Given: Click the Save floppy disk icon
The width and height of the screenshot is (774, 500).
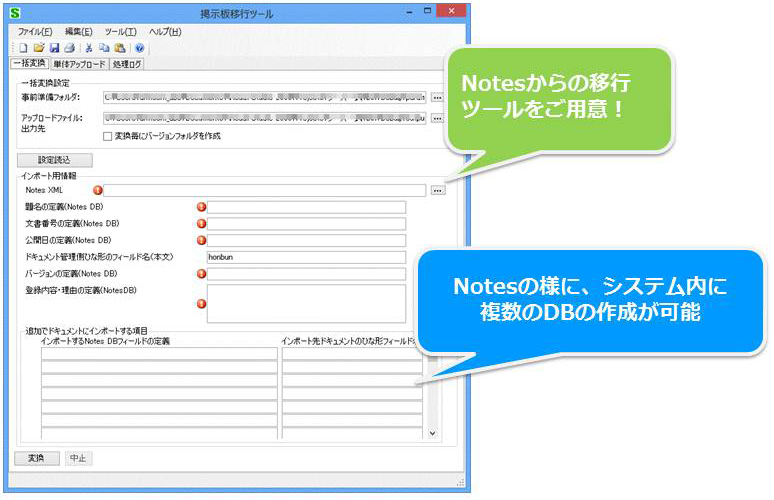Looking at the screenshot, I should pyautogui.click(x=55, y=47).
